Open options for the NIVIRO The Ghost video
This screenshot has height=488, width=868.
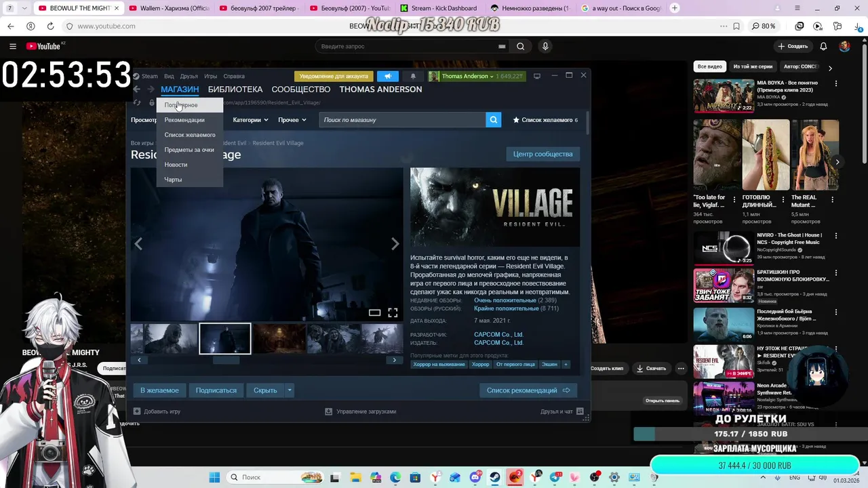point(835,236)
